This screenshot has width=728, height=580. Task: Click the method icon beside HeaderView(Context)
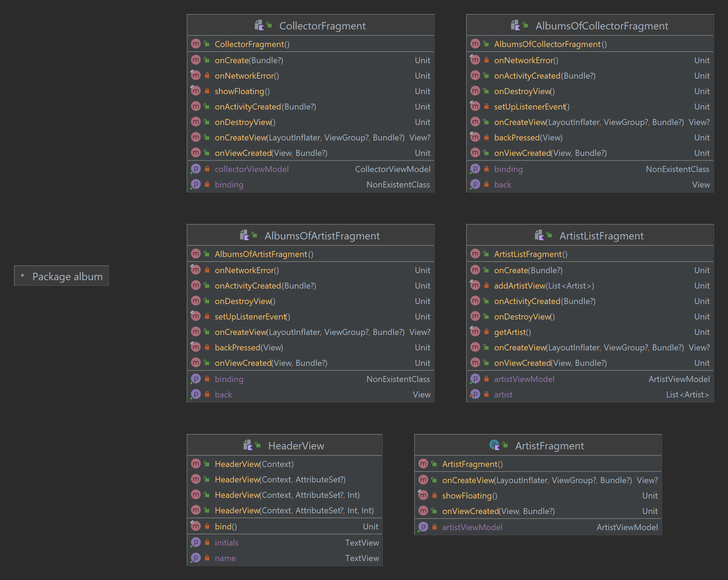coord(196,464)
